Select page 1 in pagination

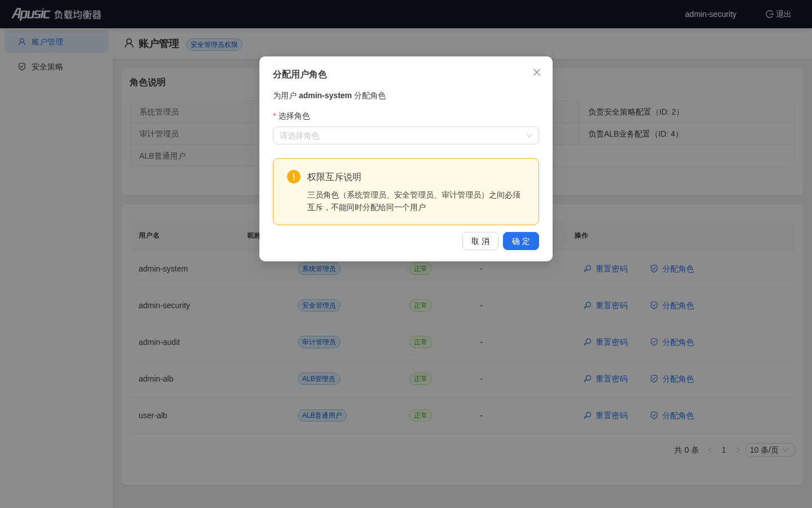724,450
